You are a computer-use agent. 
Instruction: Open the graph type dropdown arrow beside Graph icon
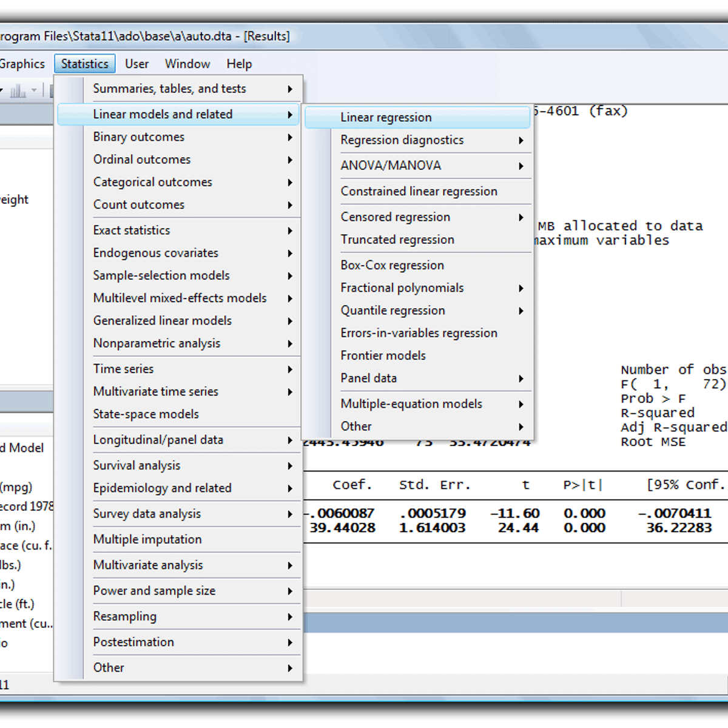click(33, 90)
